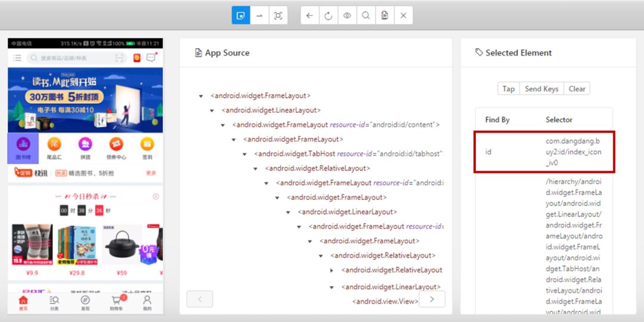Click the Send Keys button
644x322 pixels.
tap(541, 89)
